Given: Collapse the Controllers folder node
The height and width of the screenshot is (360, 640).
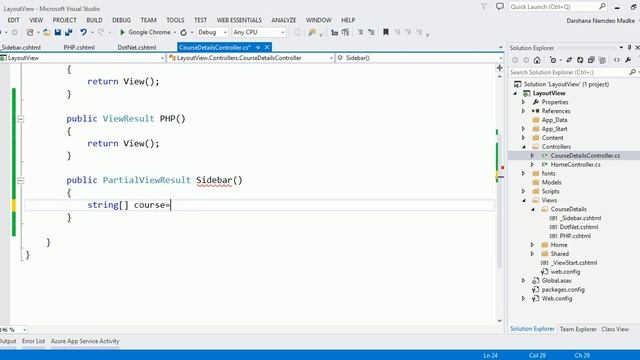Looking at the screenshot, I should tap(524, 147).
